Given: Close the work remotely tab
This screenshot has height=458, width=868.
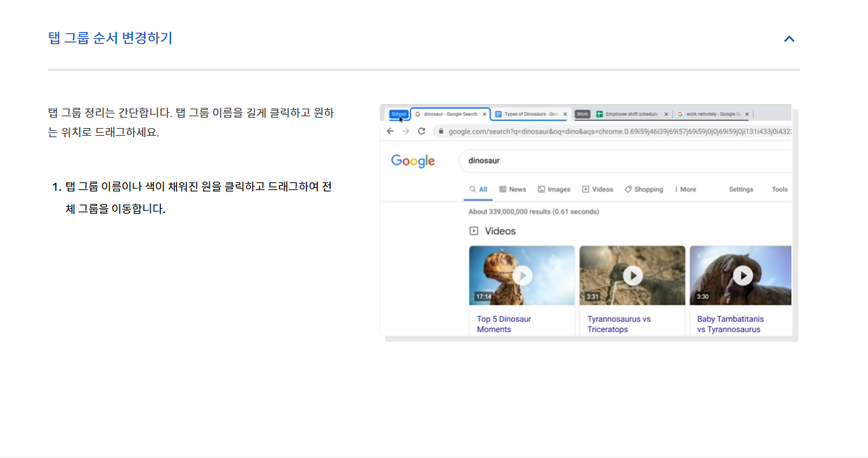Looking at the screenshot, I should coord(747,114).
